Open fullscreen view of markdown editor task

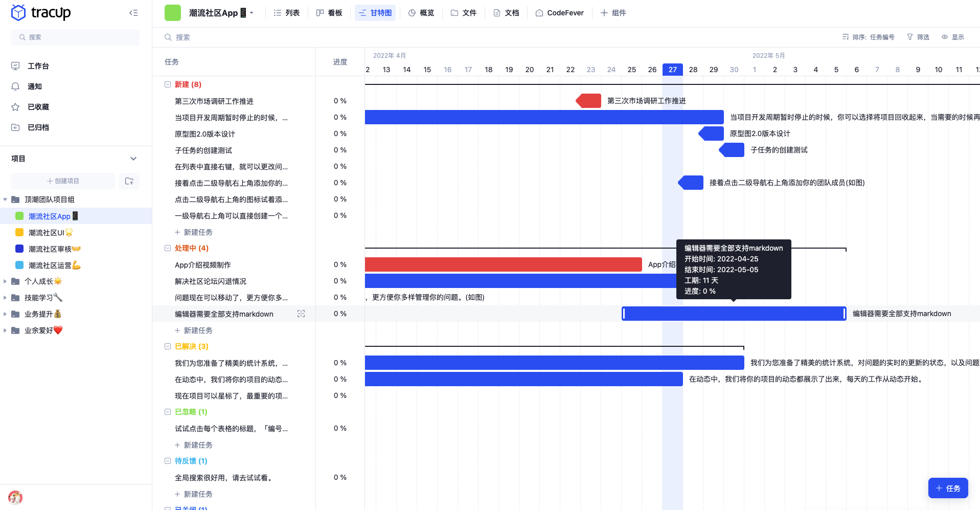(301, 314)
